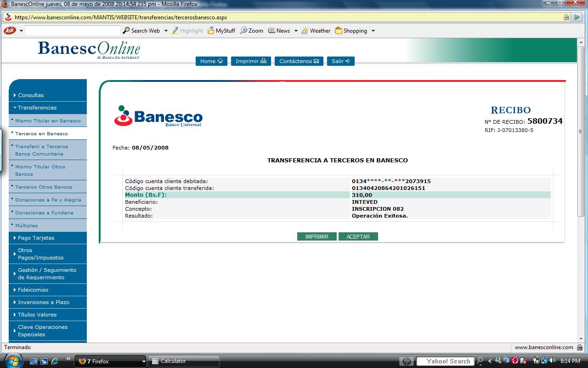Expand the Consultas menu section

pos(48,95)
